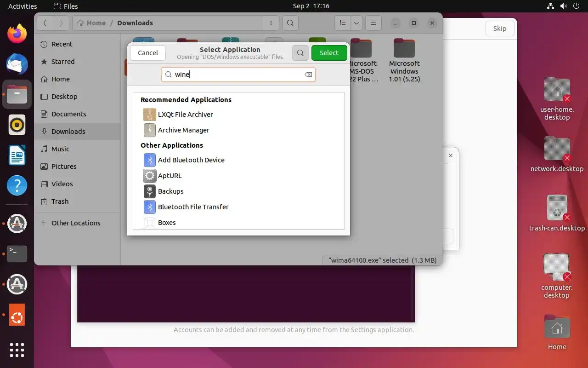This screenshot has height=368, width=588.
Task: Open Files path options menu
Action: [271, 23]
